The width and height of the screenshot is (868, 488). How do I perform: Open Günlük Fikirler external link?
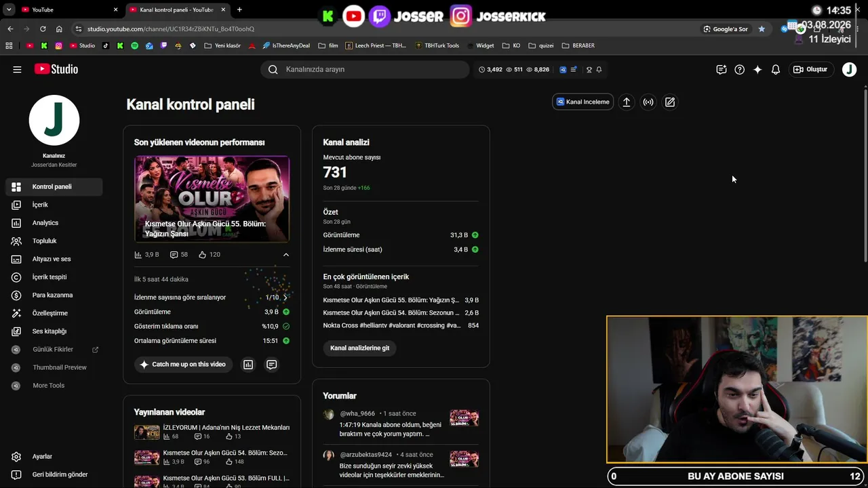tap(54, 349)
